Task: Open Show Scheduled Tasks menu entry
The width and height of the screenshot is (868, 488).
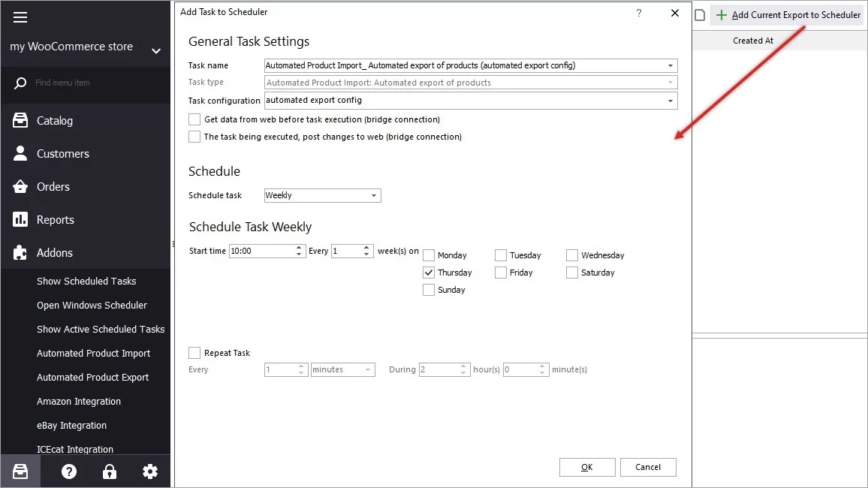Action: point(86,281)
